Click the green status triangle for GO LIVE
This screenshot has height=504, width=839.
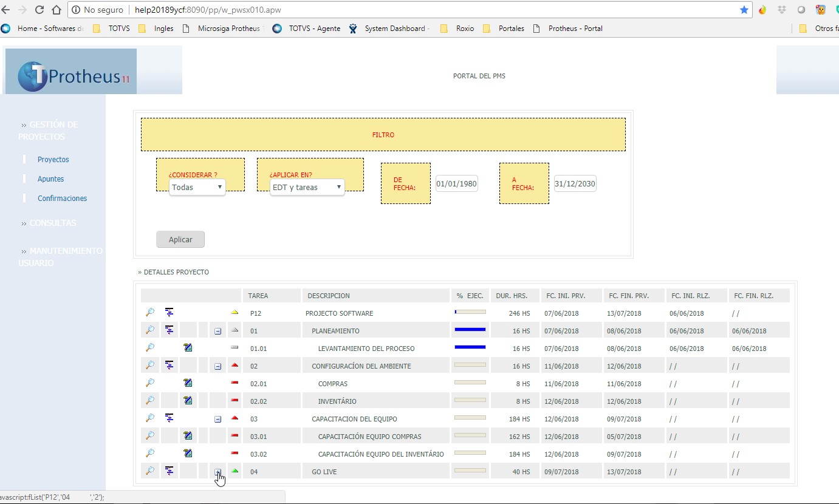235,471
